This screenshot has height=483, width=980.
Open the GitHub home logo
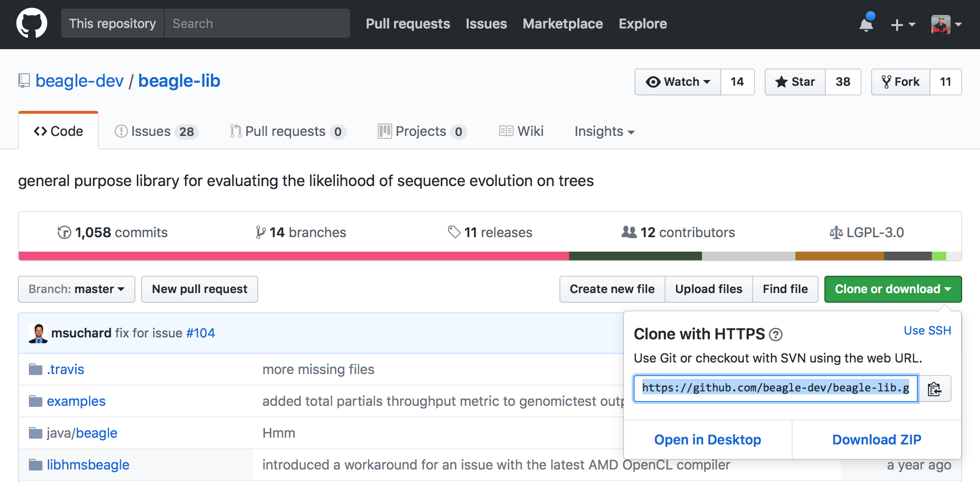click(32, 23)
